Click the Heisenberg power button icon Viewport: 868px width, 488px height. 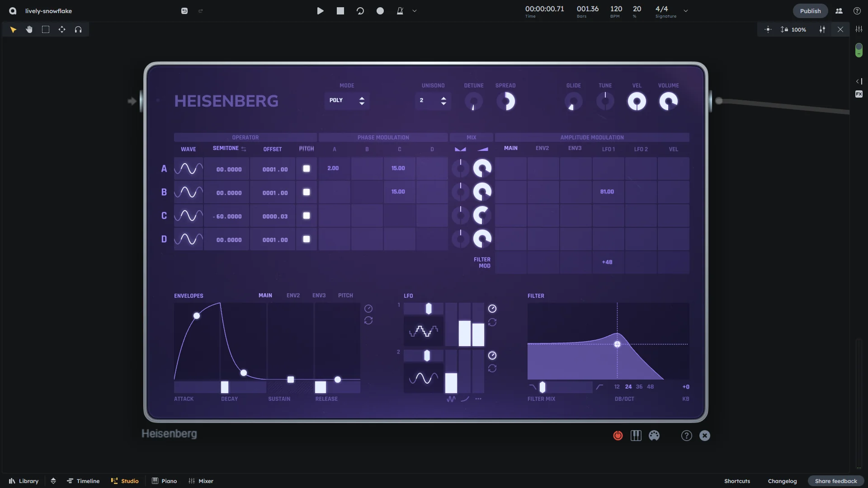point(618,436)
